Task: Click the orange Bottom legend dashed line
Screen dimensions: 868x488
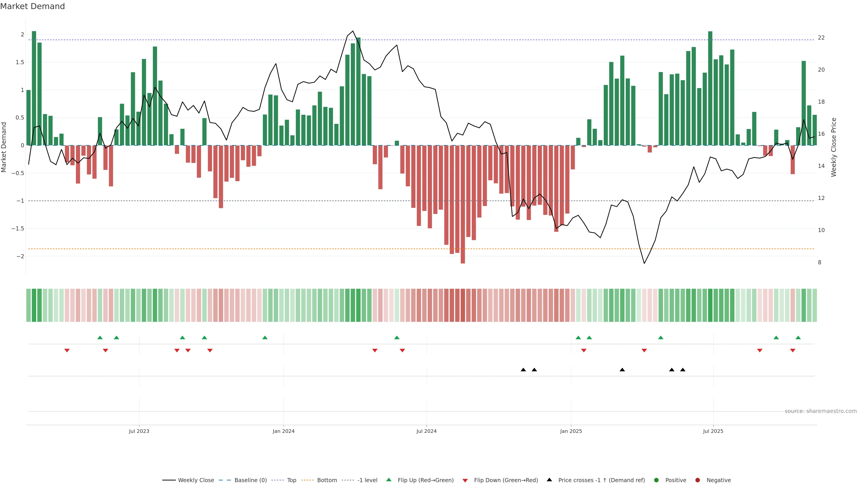Action: [307, 480]
